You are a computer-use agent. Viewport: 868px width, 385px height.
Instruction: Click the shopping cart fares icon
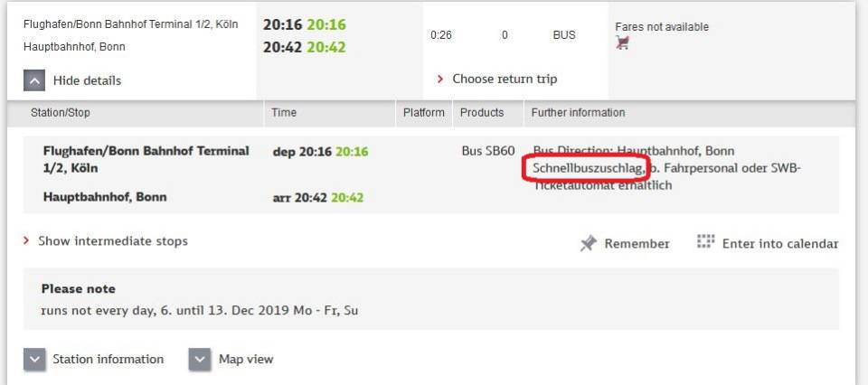pyautogui.click(x=622, y=42)
